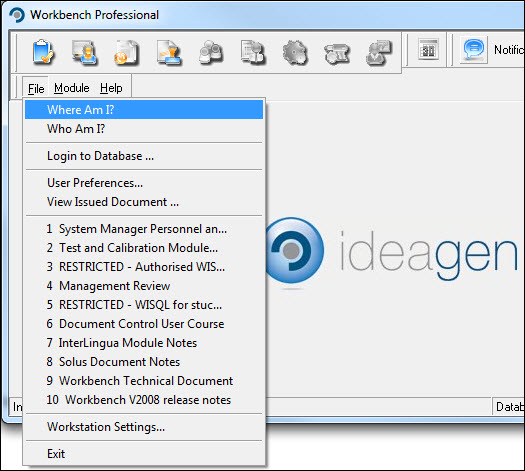Open recent item 5 RESTRICTED - WISQL for stuc
The width and height of the screenshot is (525, 471).
144,305
